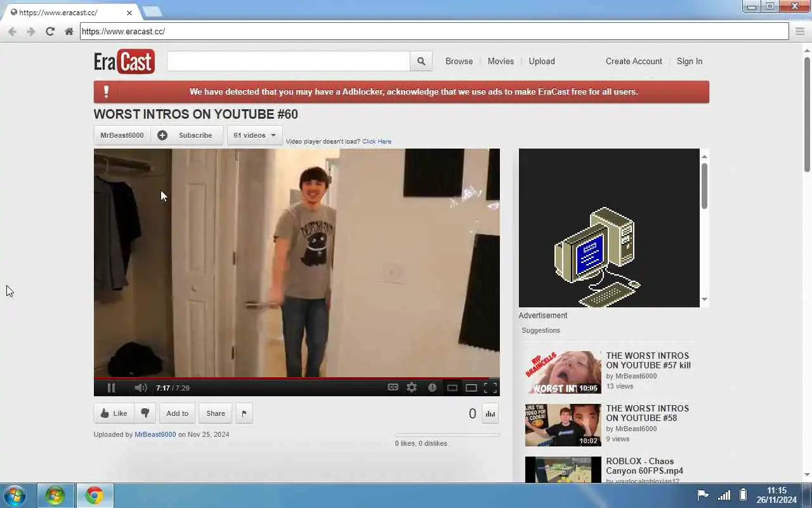The height and width of the screenshot is (508, 812).
Task: Go forward with the browser forward arrow
Action: click(31, 31)
